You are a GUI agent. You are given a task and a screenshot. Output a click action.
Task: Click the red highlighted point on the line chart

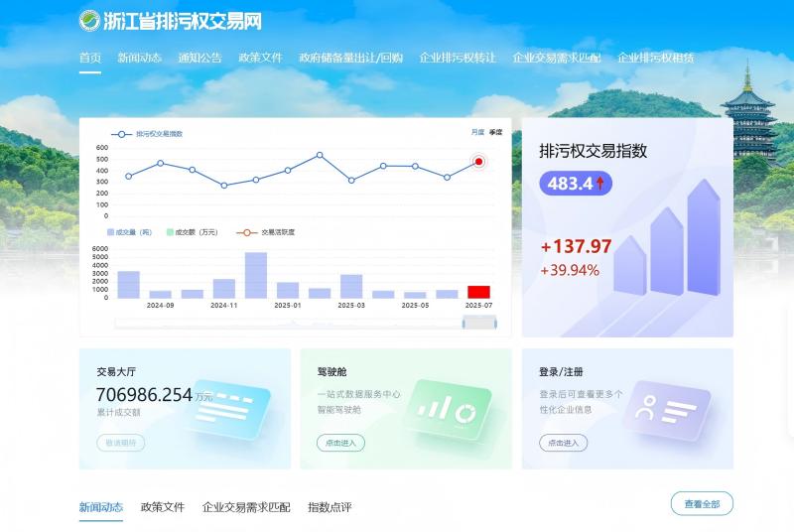point(478,162)
